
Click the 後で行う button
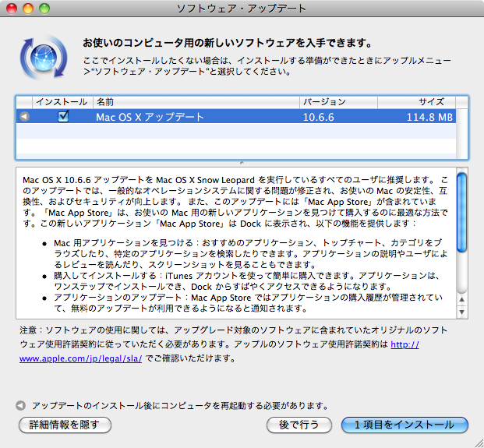click(x=299, y=425)
